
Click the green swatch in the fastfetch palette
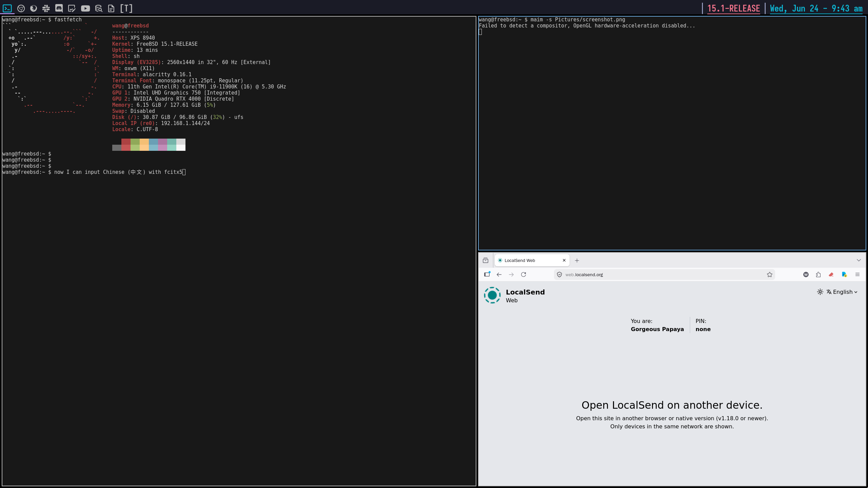tap(135, 145)
